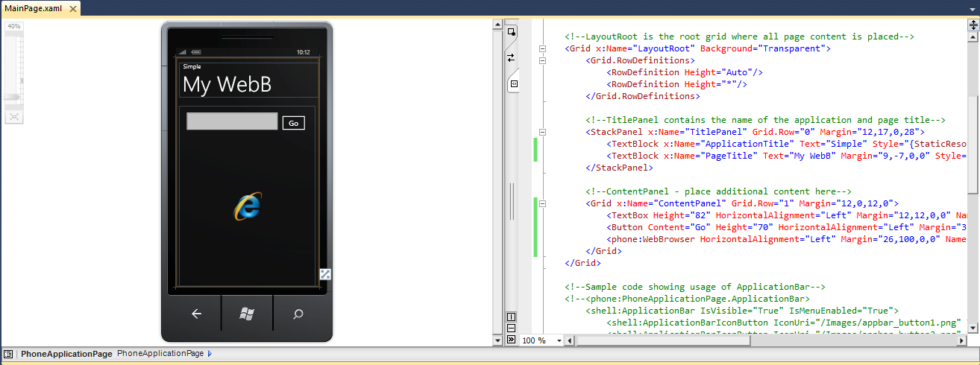Select vertical split layout icon
Viewport: 980px width, 365px height.
point(511,317)
